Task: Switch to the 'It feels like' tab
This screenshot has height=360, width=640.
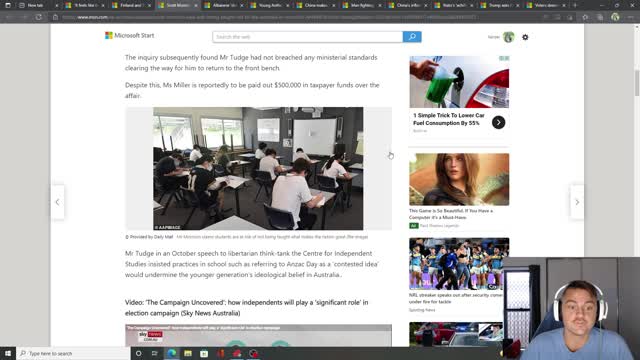Action: (x=84, y=5)
